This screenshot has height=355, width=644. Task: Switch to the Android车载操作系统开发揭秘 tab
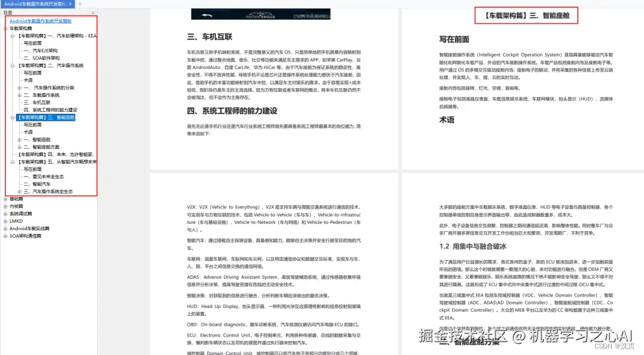tap(36, 4)
